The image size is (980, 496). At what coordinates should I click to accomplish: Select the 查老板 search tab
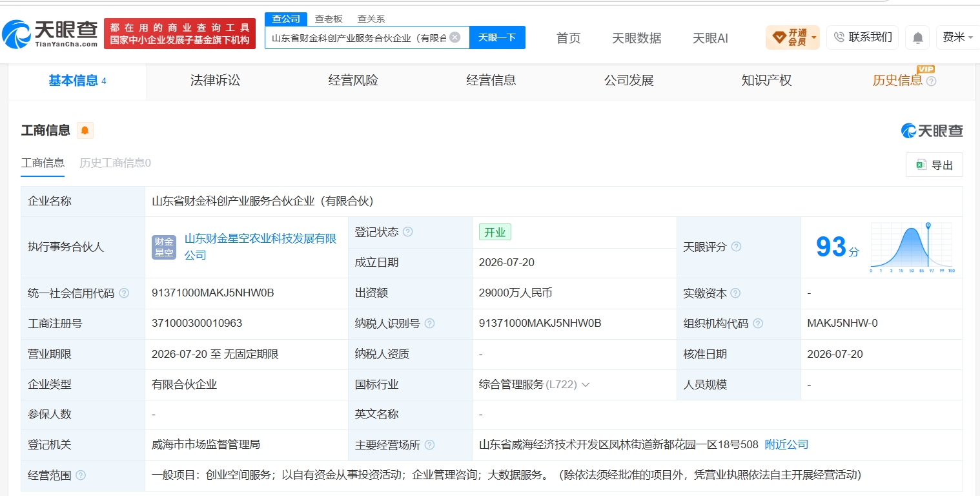click(x=329, y=19)
